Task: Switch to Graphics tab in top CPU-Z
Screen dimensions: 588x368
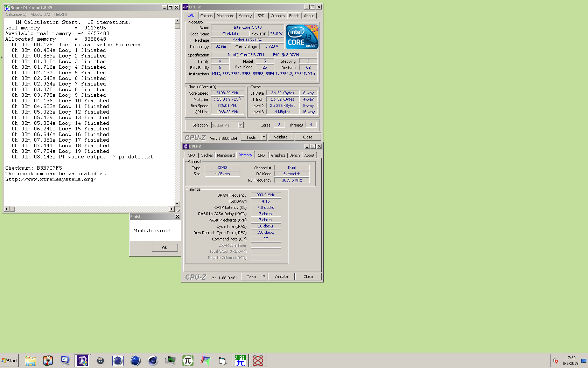Action: tap(278, 16)
